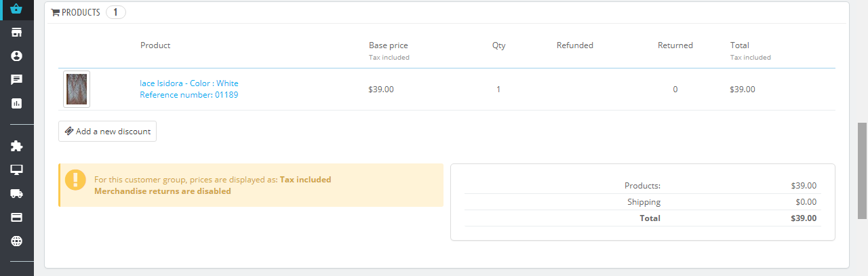Click the products count badge showing 1
Image resolution: width=868 pixels, height=276 pixels.
click(x=115, y=12)
